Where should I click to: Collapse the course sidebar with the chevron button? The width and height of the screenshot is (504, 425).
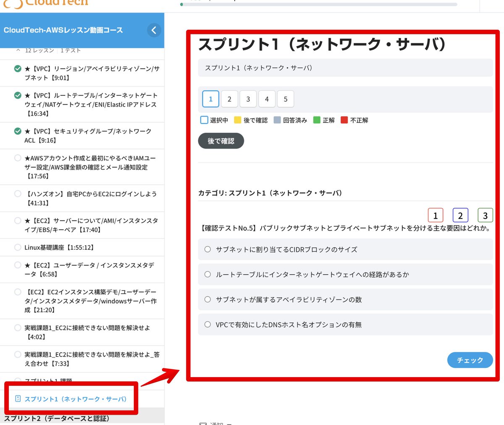154,30
